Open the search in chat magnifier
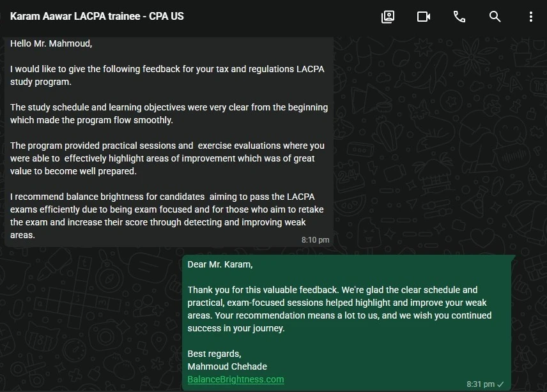The height and width of the screenshot is (392, 547). click(495, 17)
